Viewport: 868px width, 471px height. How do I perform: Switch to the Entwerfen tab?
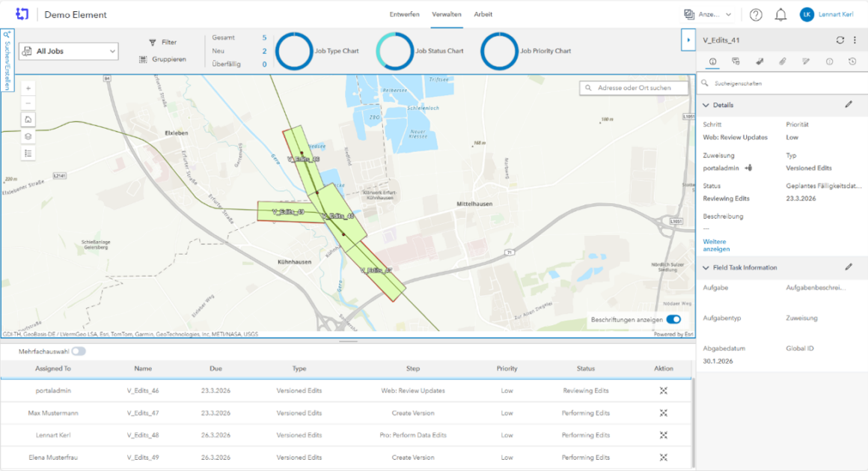(x=404, y=14)
